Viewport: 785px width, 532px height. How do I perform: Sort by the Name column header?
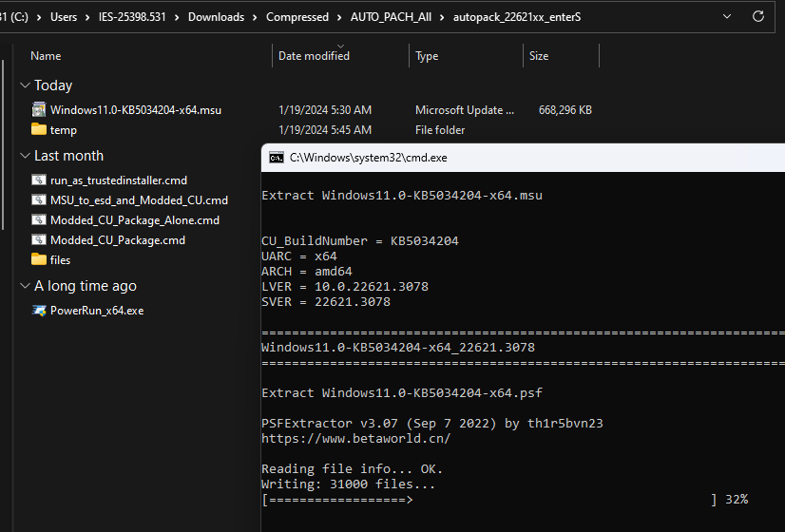[x=46, y=56]
